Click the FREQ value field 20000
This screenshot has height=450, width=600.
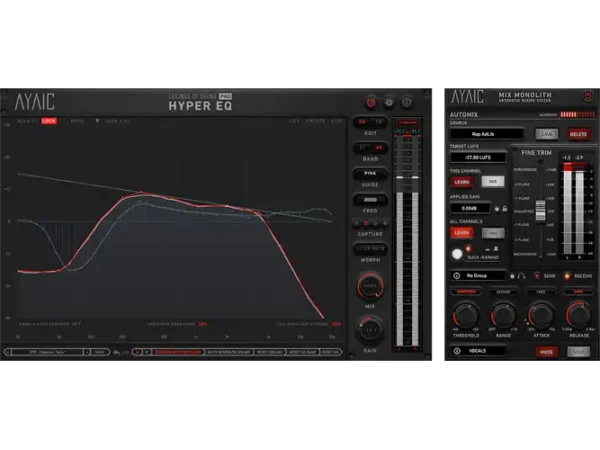pos(370,200)
